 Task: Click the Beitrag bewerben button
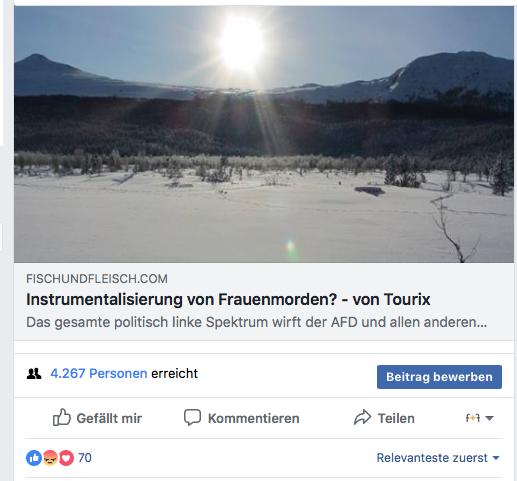439,377
